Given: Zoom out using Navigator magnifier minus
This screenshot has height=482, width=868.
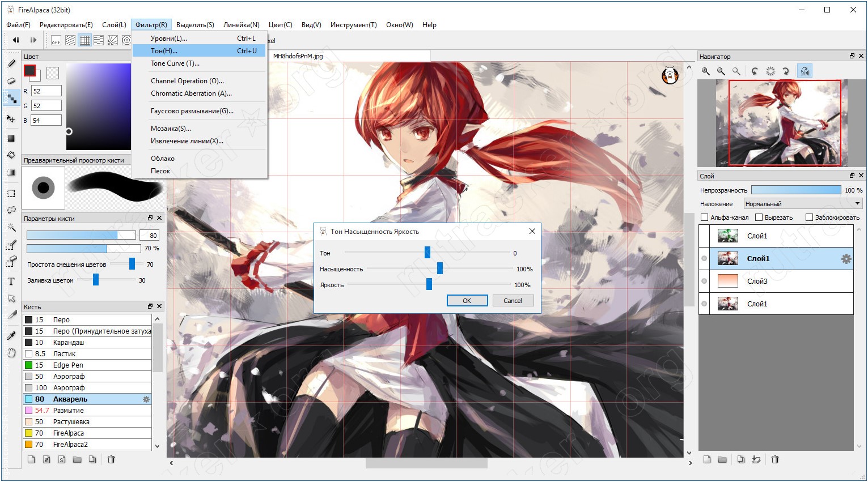Looking at the screenshot, I should pos(721,71).
